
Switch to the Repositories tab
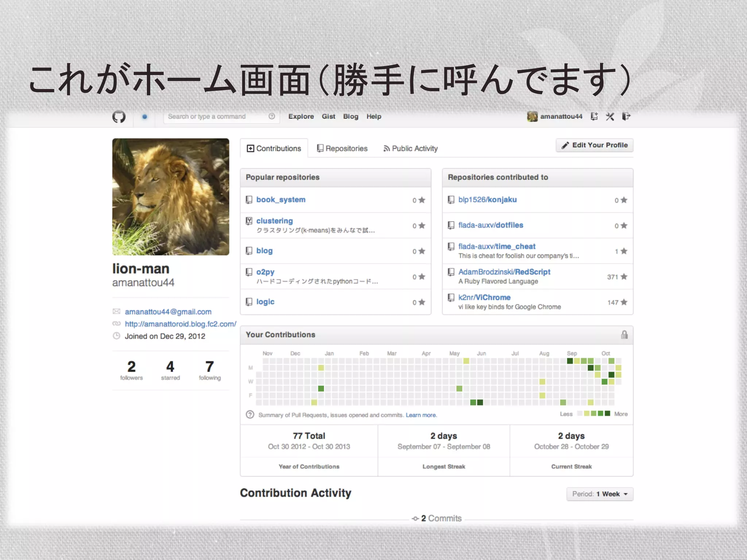pyautogui.click(x=342, y=148)
